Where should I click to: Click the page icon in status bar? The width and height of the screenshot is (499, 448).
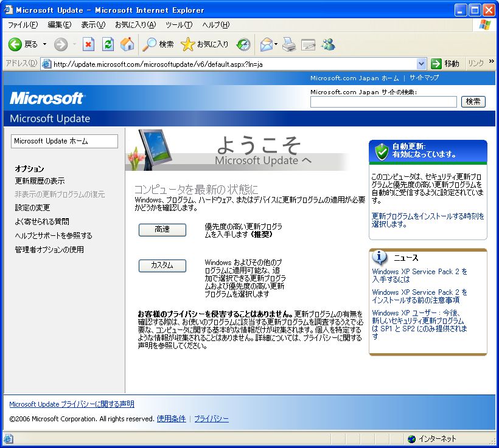pyautogui.click(x=9, y=439)
